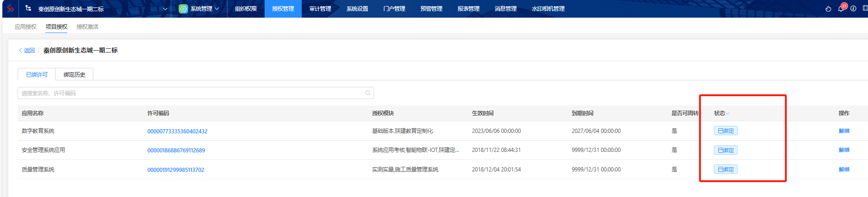This screenshot has height=197, width=868.
Task: Click the red logo icon in top-left corner
Action: pos(10,8)
